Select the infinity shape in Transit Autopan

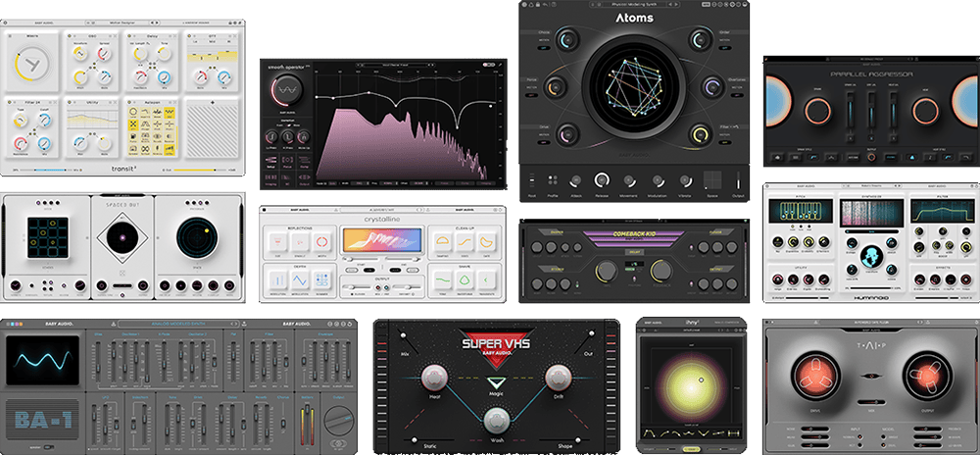pos(145,149)
